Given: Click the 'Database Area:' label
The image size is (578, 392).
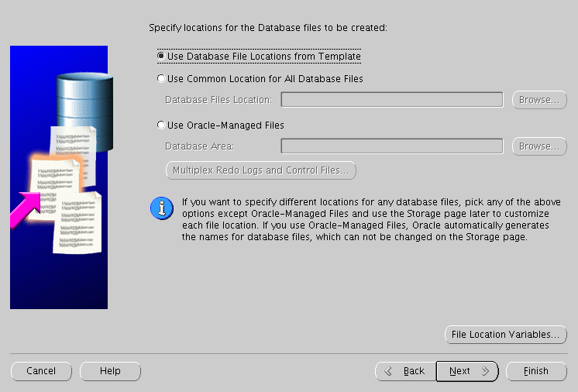Looking at the screenshot, I should (x=199, y=146).
